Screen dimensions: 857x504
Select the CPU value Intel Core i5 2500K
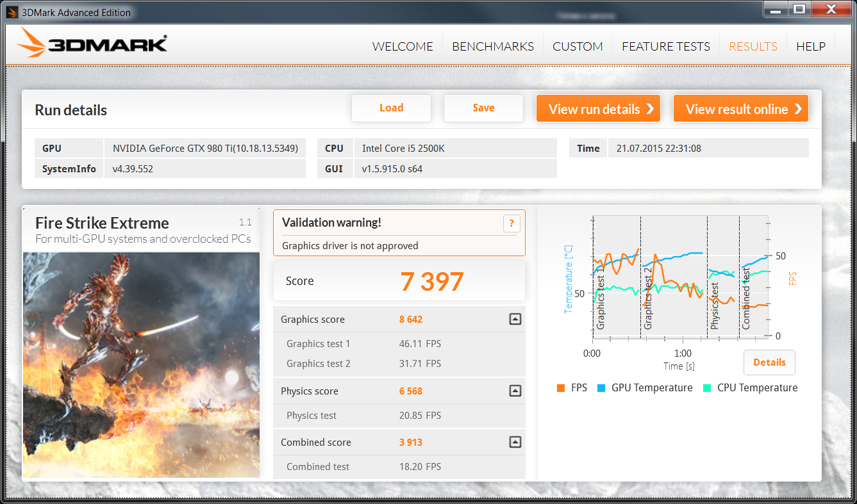point(403,148)
